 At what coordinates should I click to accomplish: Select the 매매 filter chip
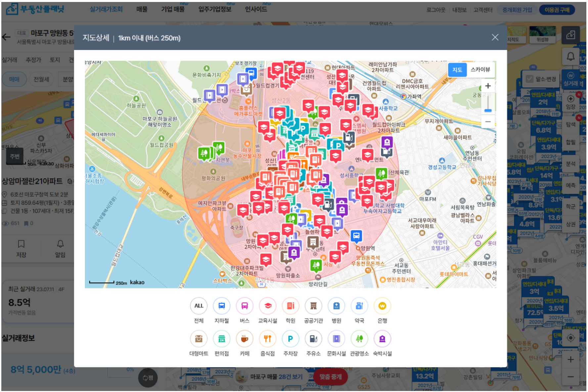tap(14, 79)
